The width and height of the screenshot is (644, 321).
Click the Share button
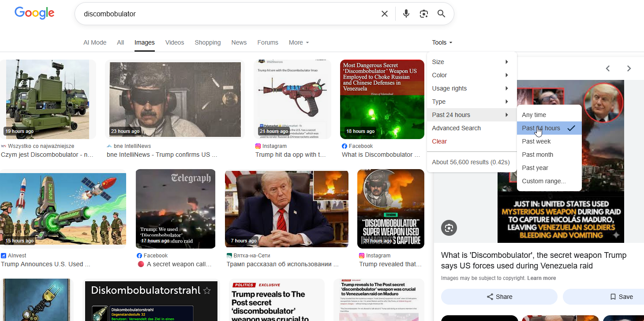coord(499,297)
